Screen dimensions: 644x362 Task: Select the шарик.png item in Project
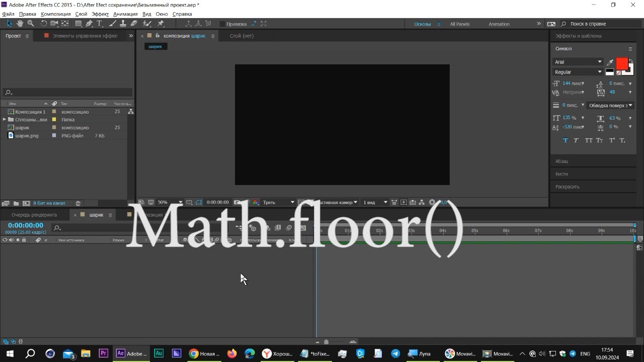(27, 136)
